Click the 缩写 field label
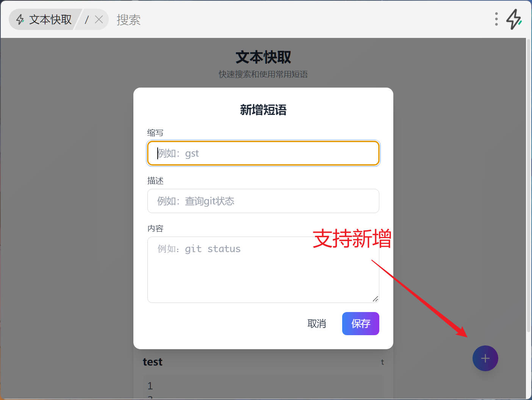This screenshot has width=532, height=400. click(155, 133)
